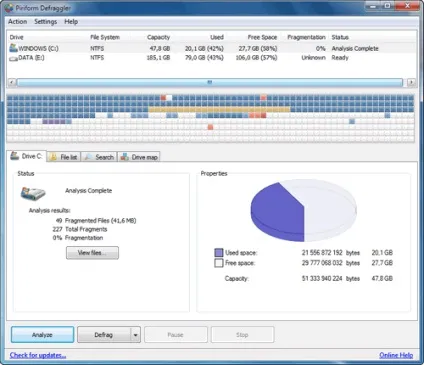
Task: Switch to the File list tab
Action: point(64,157)
